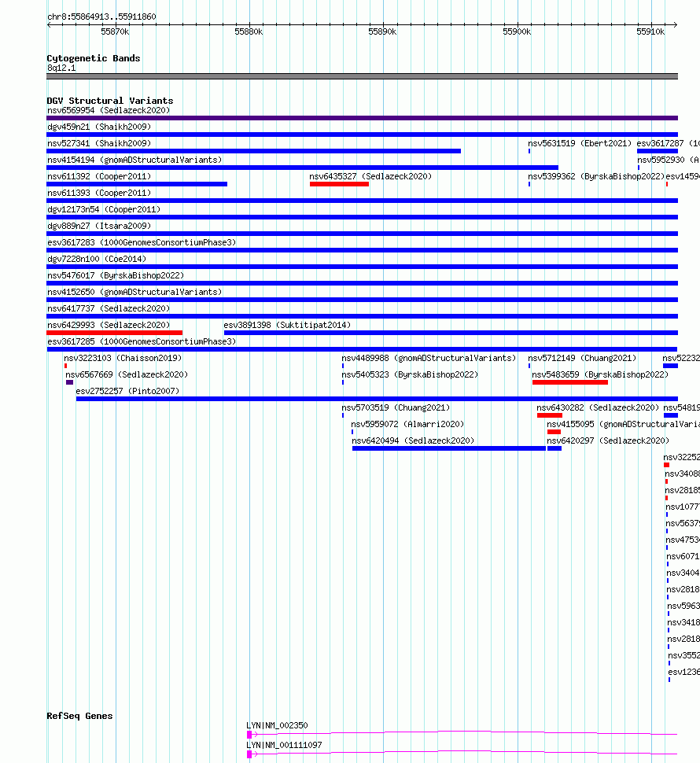
Task: Click the Cytogenetic Bands track title
Action: 94,58
